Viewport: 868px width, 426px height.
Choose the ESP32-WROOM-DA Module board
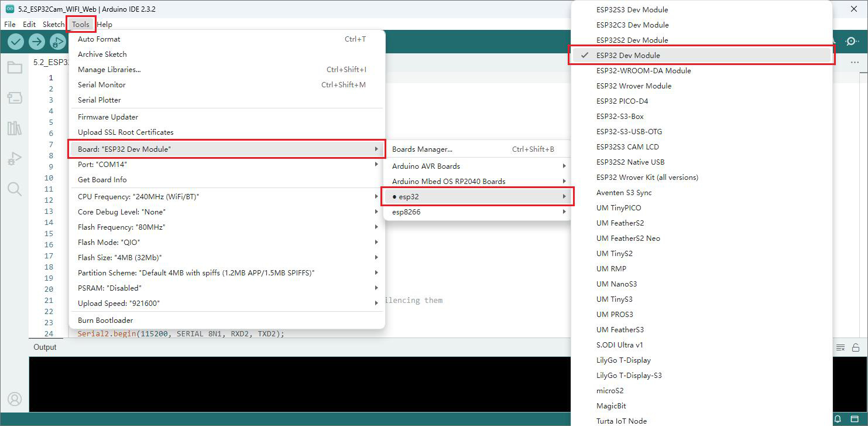701,70
